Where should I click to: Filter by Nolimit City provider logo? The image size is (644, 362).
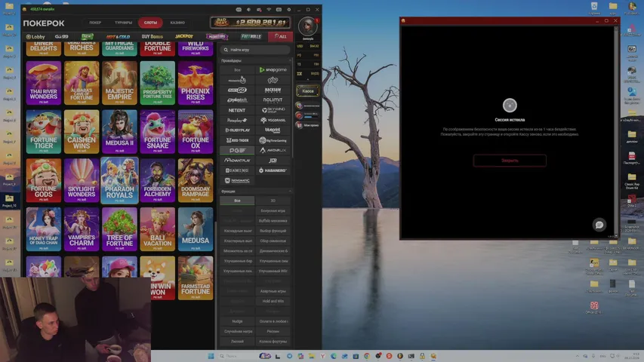[273, 100]
